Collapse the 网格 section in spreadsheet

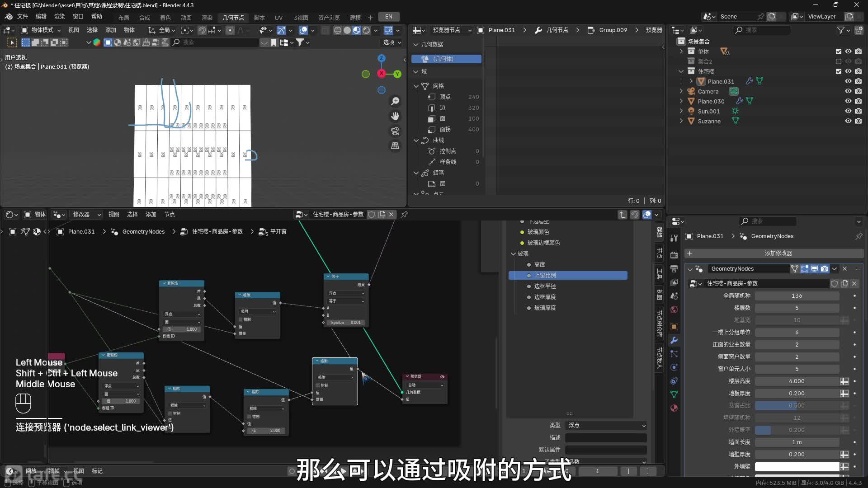click(x=416, y=86)
